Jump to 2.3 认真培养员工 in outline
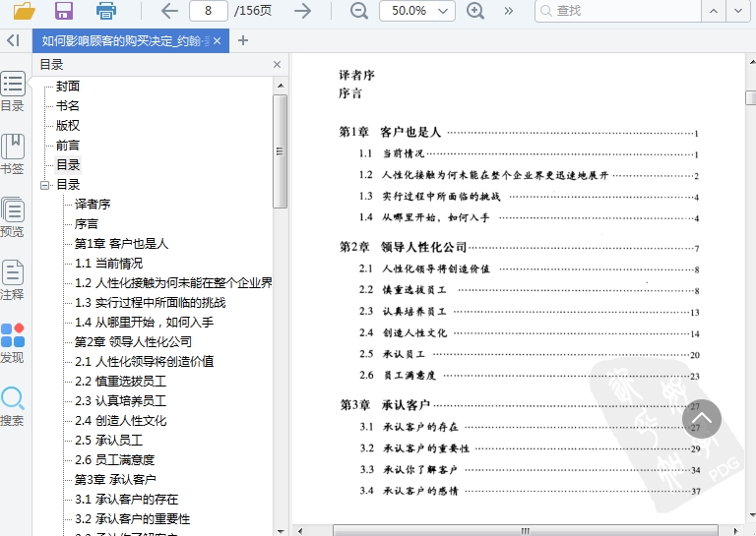The image size is (756, 536). pyautogui.click(x=120, y=401)
